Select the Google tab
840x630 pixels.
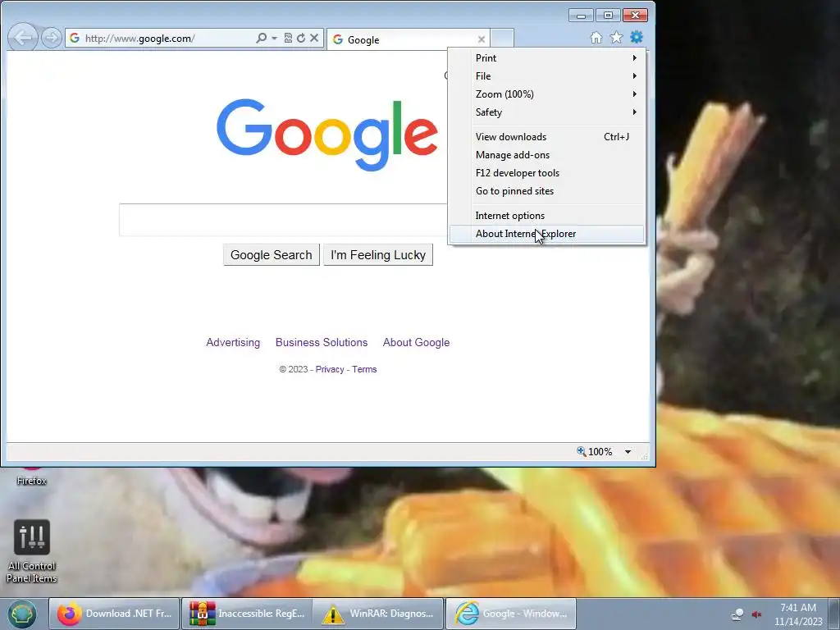[x=408, y=39]
